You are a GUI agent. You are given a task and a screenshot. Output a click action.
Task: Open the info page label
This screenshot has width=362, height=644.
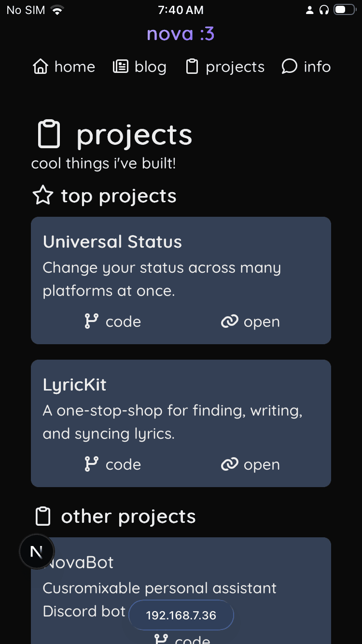317,67
